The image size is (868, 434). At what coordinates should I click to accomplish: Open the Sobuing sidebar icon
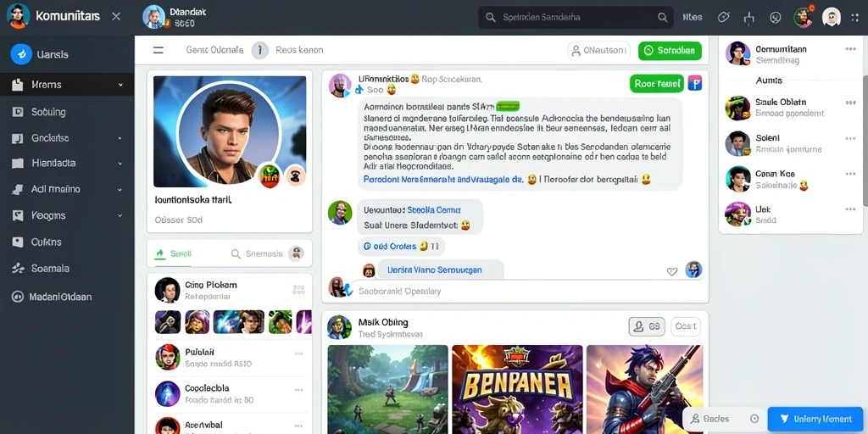point(17,112)
